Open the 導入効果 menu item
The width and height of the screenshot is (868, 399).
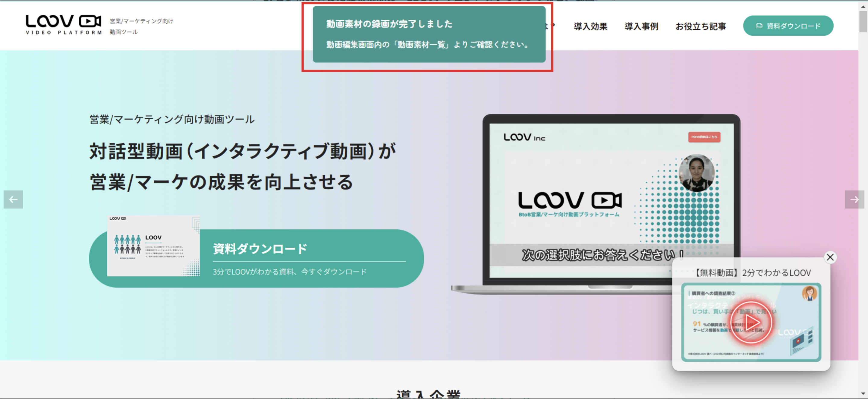click(590, 26)
